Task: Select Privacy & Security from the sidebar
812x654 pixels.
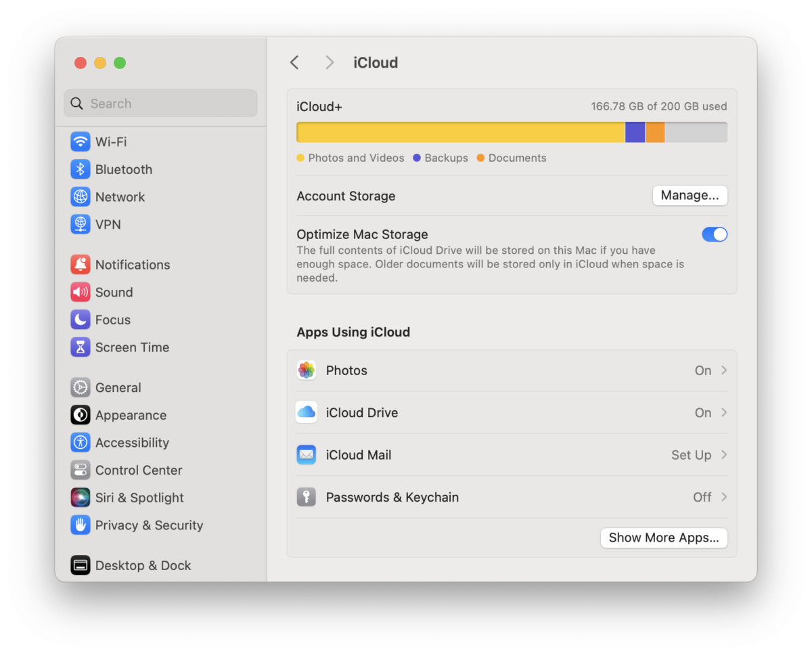Action: [80, 525]
